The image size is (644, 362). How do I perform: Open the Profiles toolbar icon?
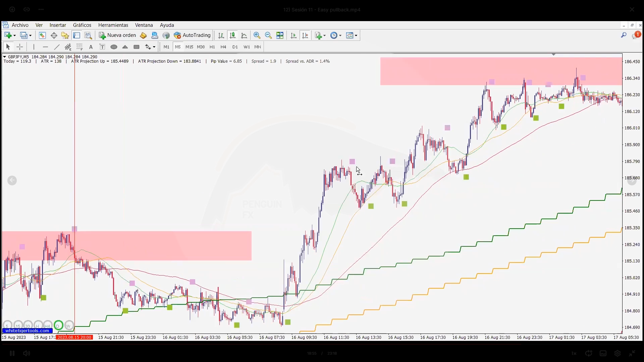point(24,35)
